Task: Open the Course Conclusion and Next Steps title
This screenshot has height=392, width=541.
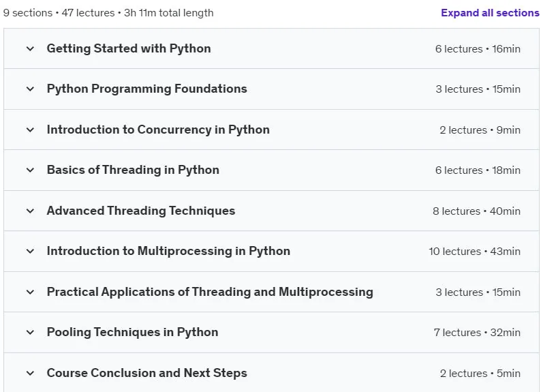Action: point(147,373)
